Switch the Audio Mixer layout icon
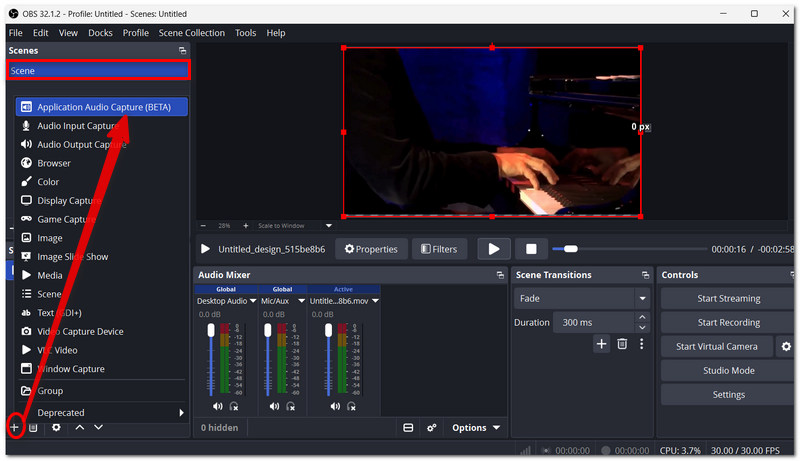This screenshot has height=461, width=800. pyautogui.click(x=408, y=428)
